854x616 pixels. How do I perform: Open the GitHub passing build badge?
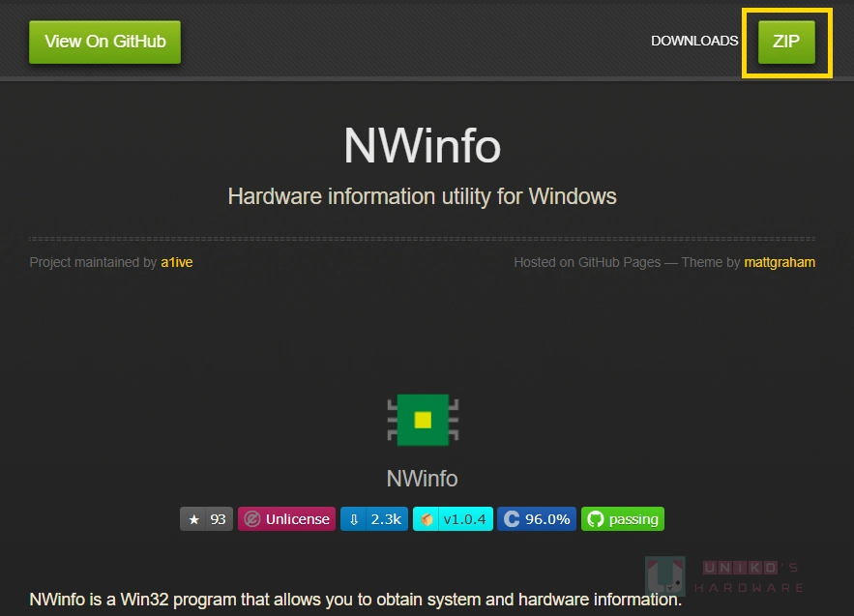pyautogui.click(x=623, y=519)
